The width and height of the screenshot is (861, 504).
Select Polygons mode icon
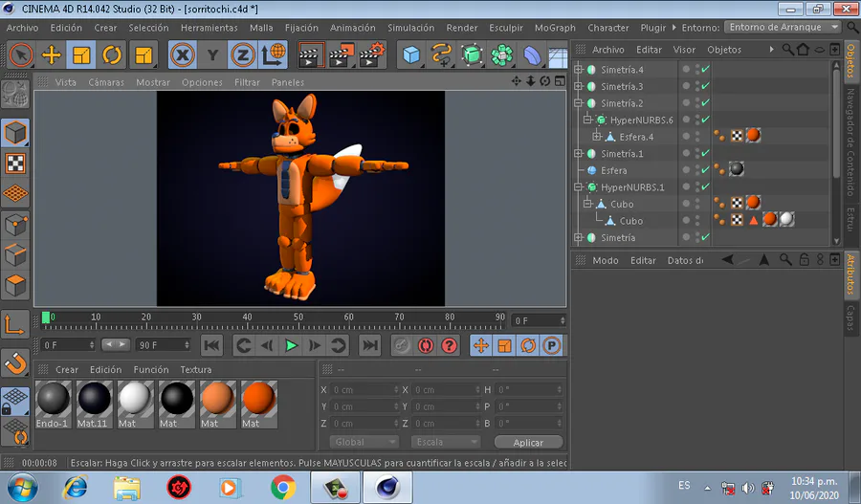click(x=15, y=285)
